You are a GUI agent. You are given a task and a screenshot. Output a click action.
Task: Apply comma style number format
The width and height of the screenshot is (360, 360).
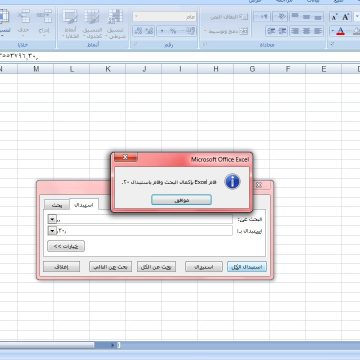(162, 31)
